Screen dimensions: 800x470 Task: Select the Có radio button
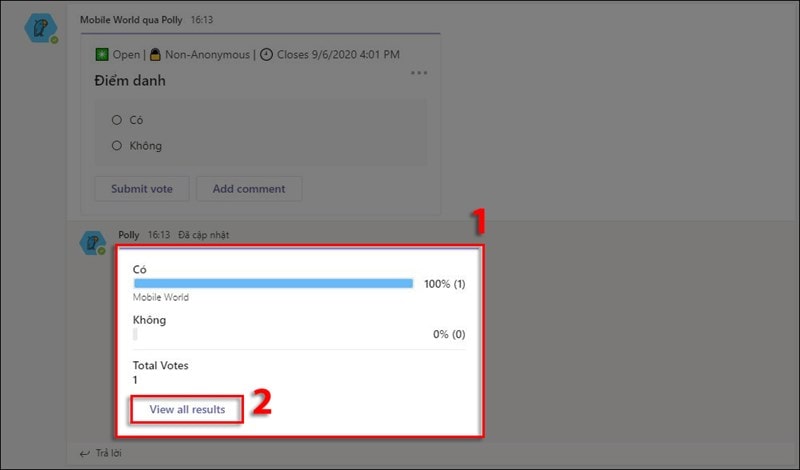[117, 120]
